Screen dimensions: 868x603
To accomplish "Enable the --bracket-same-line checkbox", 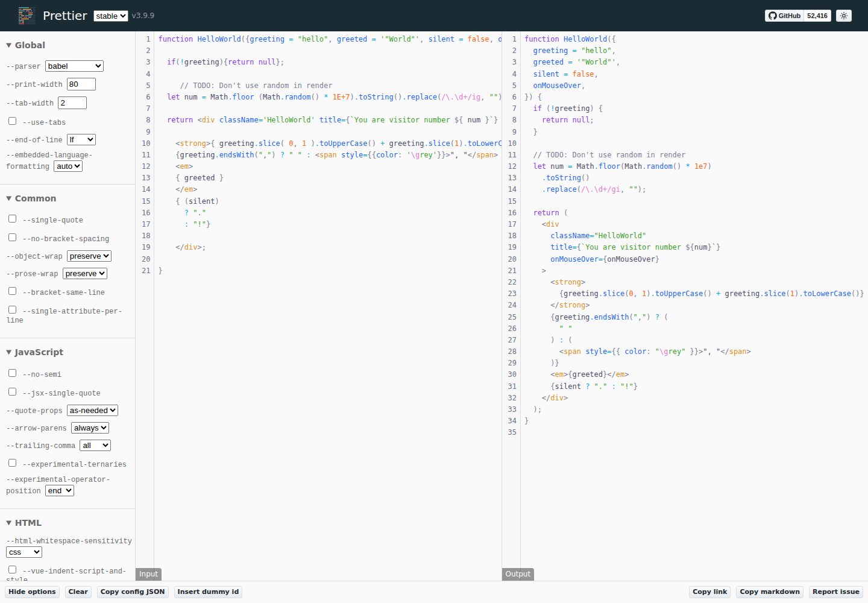I will (12, 291).
